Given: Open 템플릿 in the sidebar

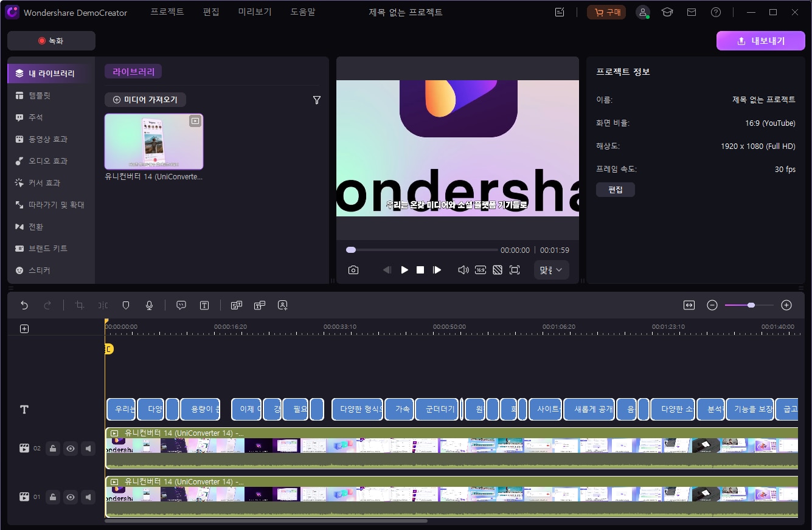Looking at the screenshot, I should click(x=51, y=95).
